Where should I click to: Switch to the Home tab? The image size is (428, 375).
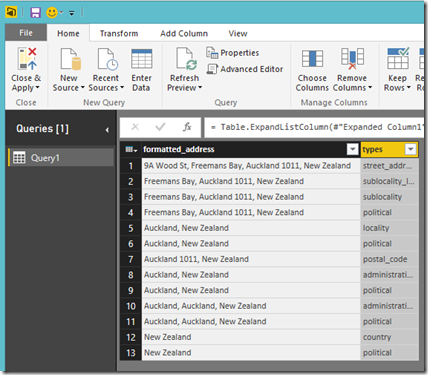[x=68, y=33]
